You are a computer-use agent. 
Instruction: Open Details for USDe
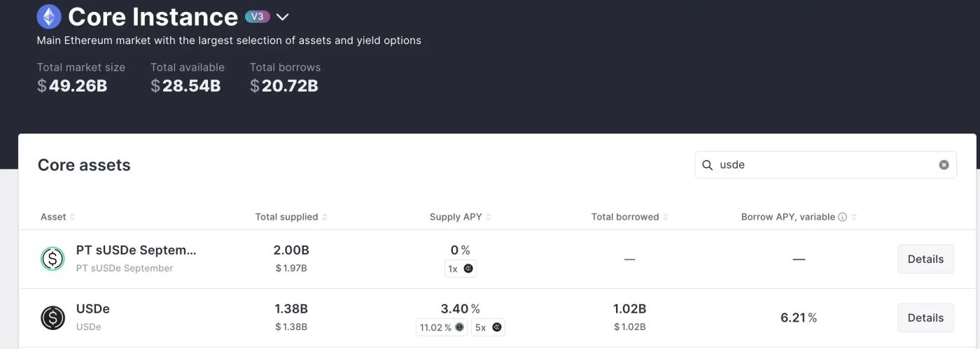tap(925, 318)
